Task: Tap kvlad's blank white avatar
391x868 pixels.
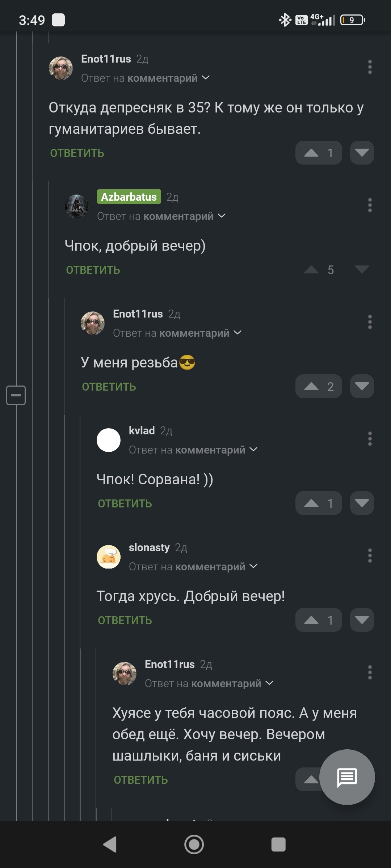Action: pos(109,440)
